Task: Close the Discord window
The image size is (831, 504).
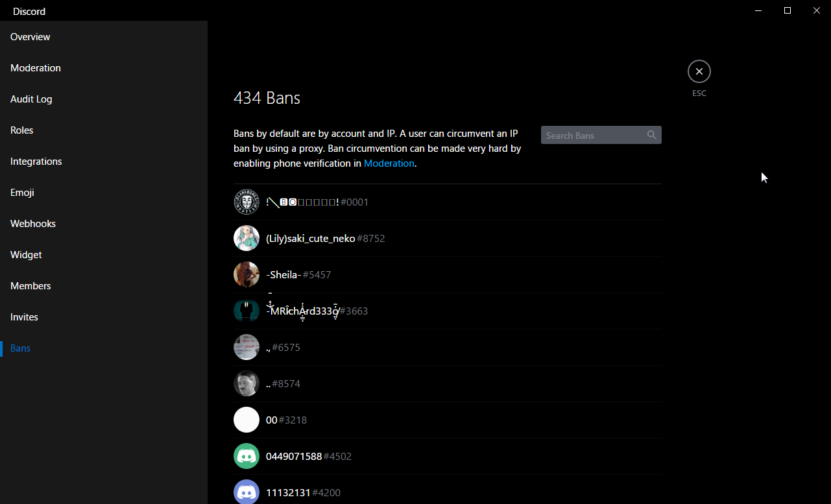Action: click(x=817, y=10)
